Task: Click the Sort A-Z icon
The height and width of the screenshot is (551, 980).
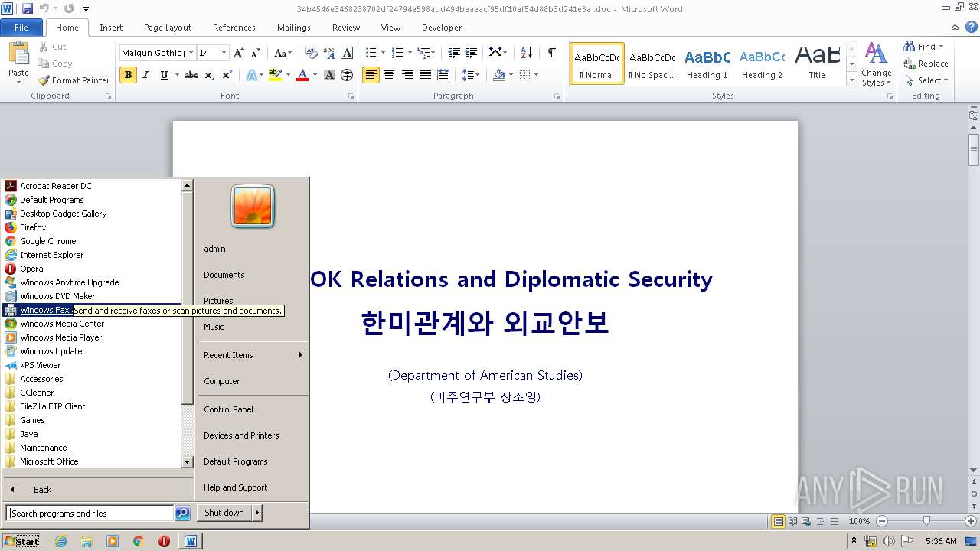Action: tap(526, 53)
